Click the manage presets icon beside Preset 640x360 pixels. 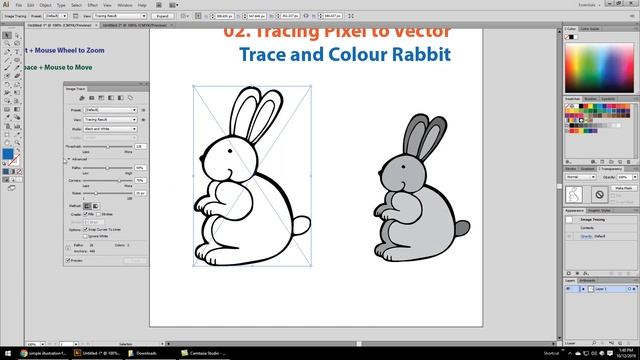coord(143,110)
